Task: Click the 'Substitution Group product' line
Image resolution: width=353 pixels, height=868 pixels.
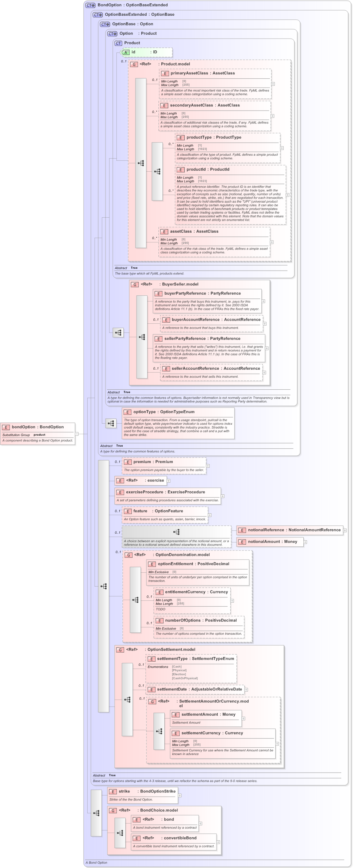Action: tap(24, 435)
